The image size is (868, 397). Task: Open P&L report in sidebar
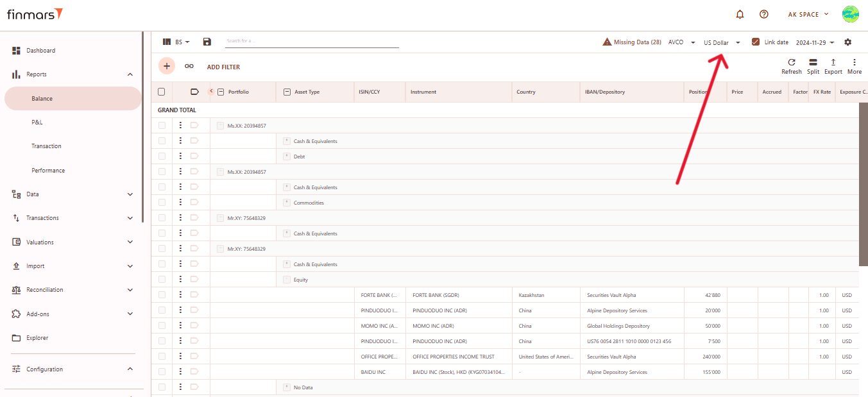[37, 122]
